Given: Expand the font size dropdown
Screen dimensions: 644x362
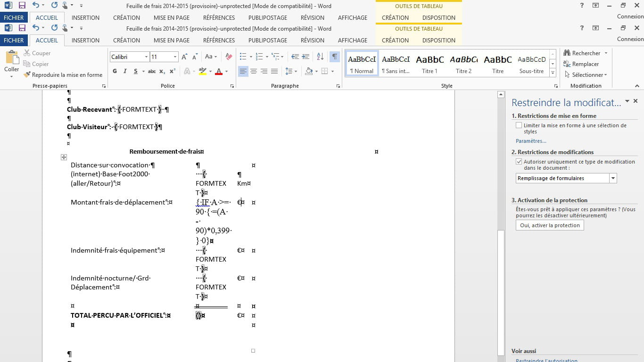Looking at the screenshot, I should pyautogui.click(x=175, y=57).
